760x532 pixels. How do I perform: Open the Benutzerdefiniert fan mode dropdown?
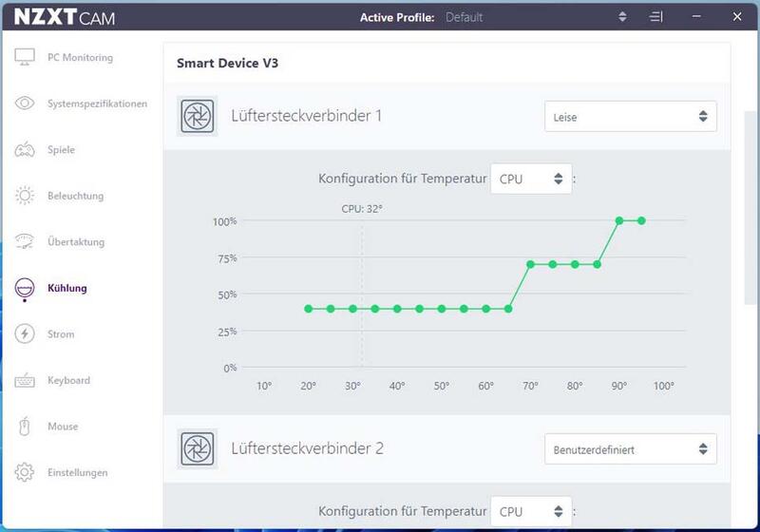631,449
